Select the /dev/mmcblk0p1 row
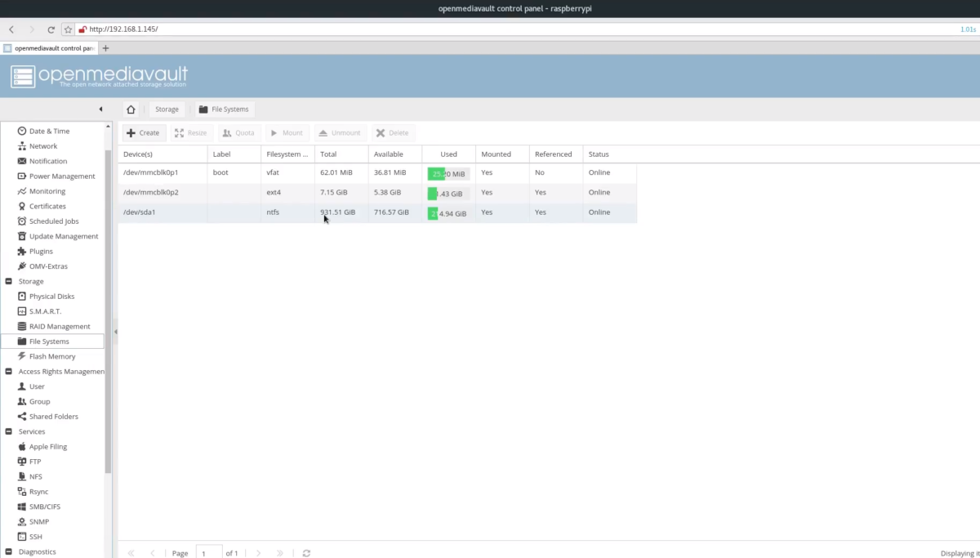Screen dimensions: 980x558 (377, 173)
